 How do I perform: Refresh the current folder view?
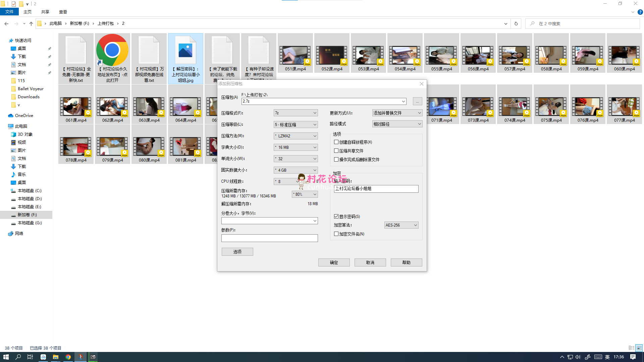coord(516,23)
